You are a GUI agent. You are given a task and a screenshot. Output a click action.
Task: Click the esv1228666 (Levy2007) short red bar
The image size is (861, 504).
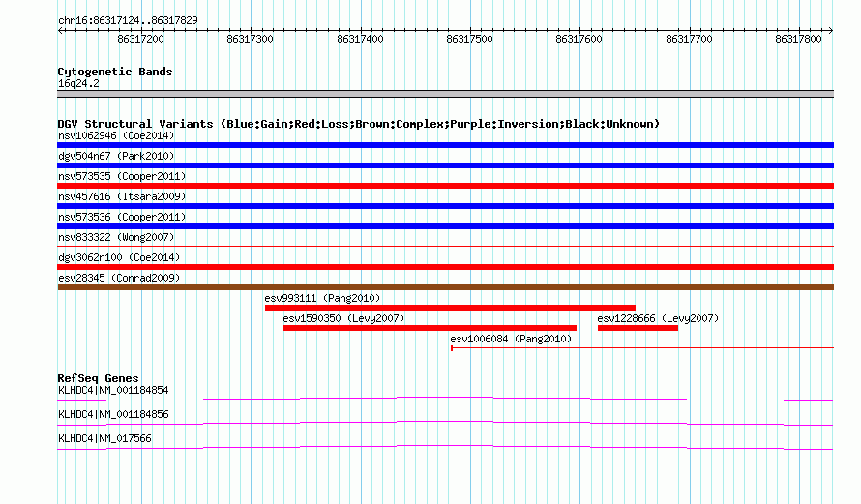pos(638,328)
